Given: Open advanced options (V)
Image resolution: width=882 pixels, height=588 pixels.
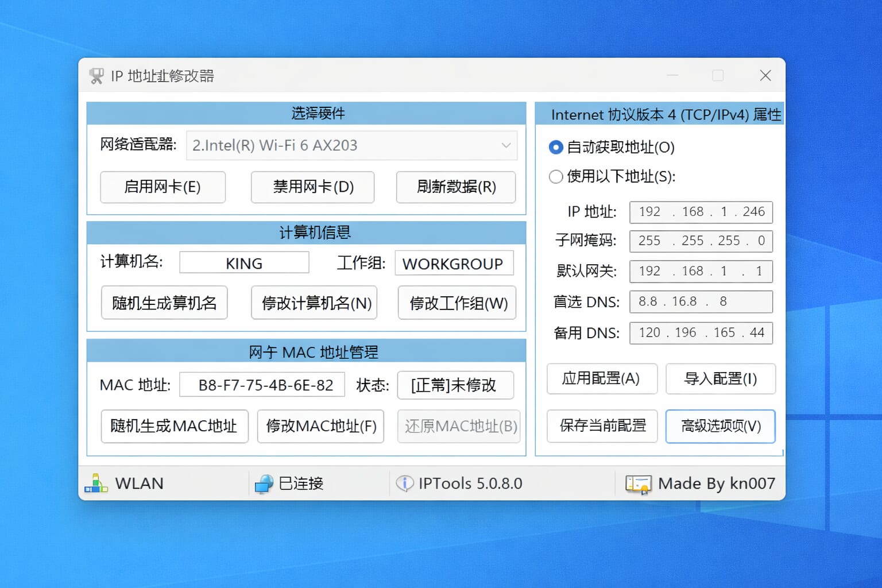Looking at the screenshot, I should point(720,426).
